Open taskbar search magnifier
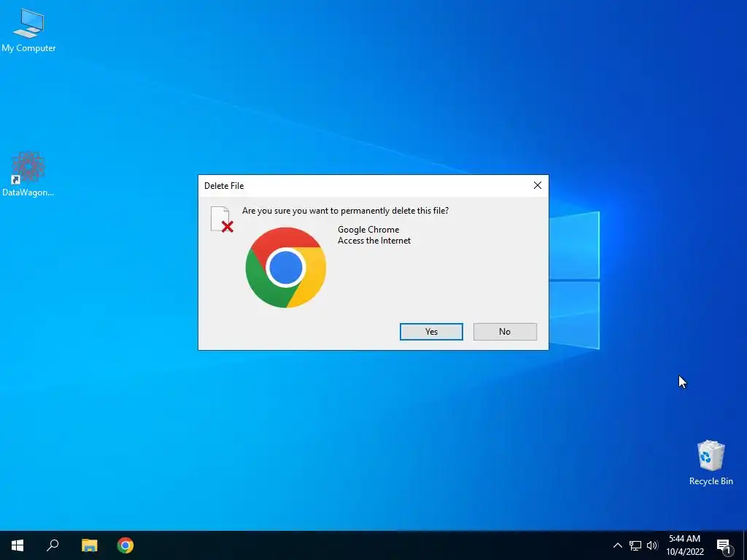The width and height of the screenshot is (747, 560). click(53, 545)
